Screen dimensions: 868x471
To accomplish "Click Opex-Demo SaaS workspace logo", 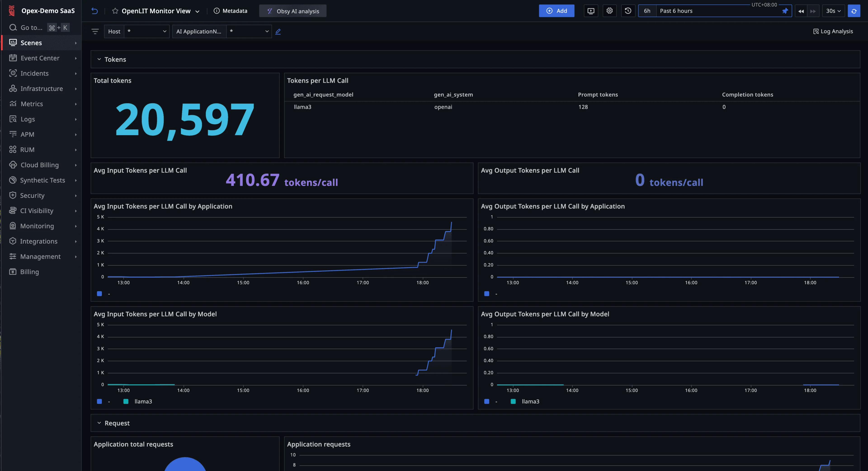I will coord(12,11).
